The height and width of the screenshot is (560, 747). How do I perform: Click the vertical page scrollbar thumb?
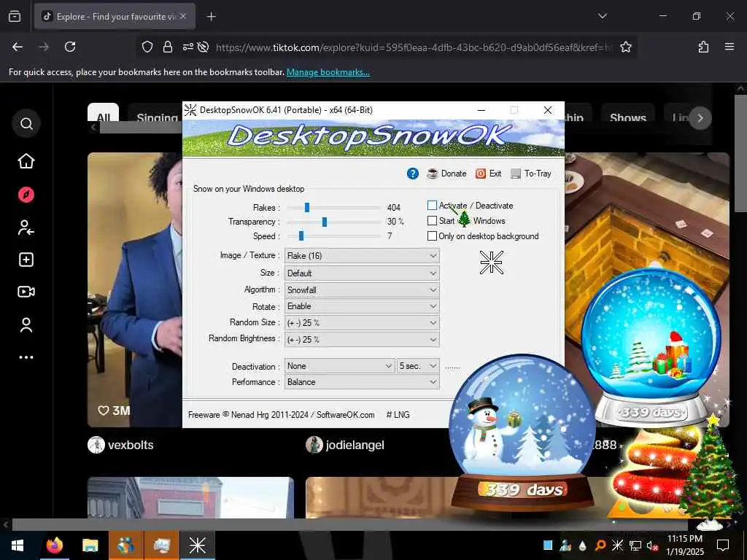pyautogui.click(x=740, y=152)
